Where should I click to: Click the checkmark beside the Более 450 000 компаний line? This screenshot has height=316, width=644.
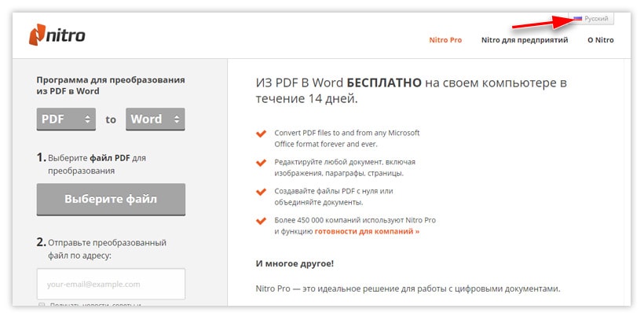261,221
